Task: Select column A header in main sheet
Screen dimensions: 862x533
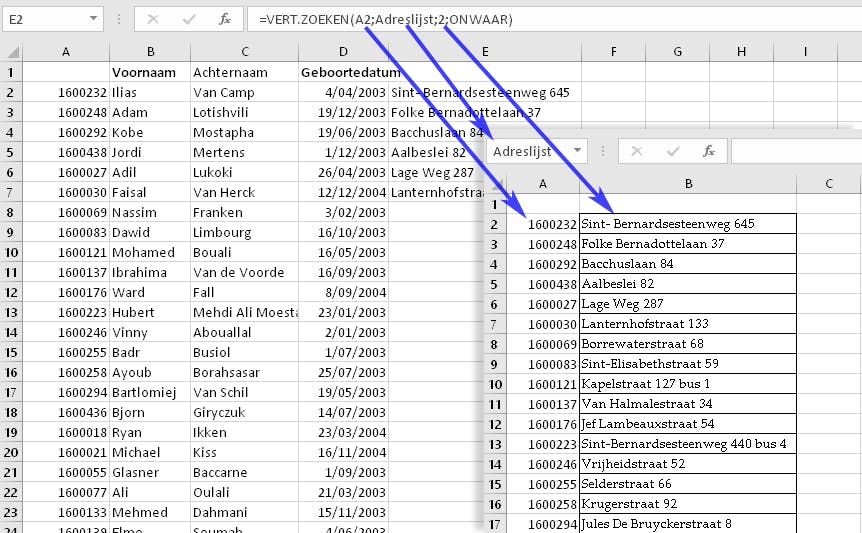Action: pyautogui.click(x=66, y=52)
